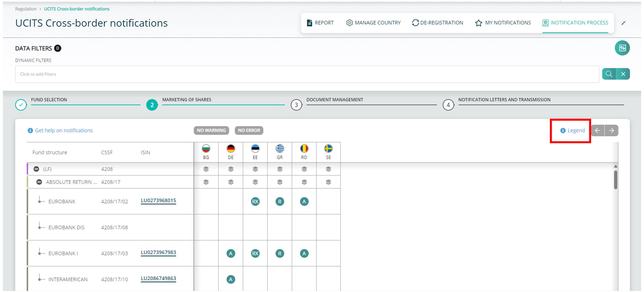The height and width of the screenshot is (292, 644).
Task: Click CSSF code 4208/17/02
Action: 115,201
